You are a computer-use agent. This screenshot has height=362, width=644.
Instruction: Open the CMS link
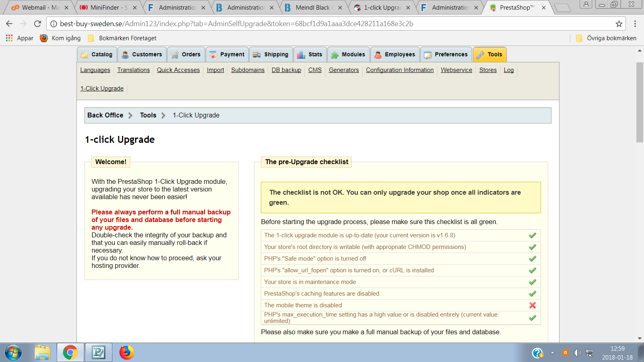315,70
